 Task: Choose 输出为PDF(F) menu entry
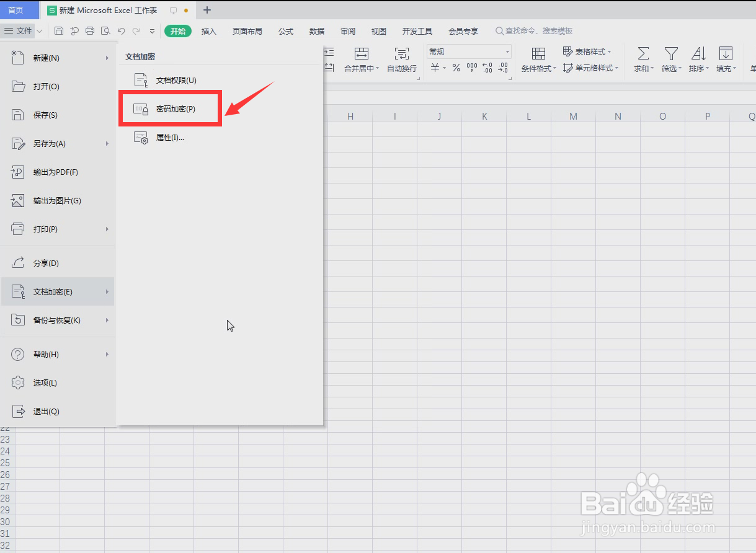[59, 172]
